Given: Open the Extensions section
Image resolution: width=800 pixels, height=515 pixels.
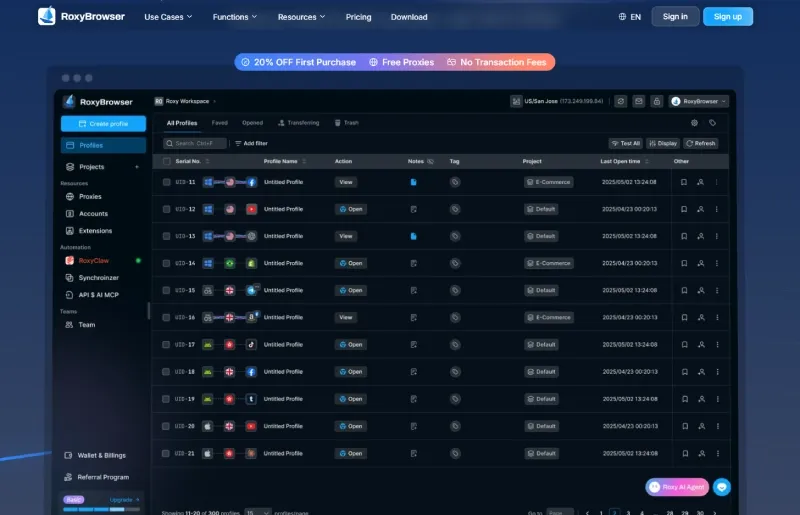Looking at the screenshot, I should tap(89, 231).
